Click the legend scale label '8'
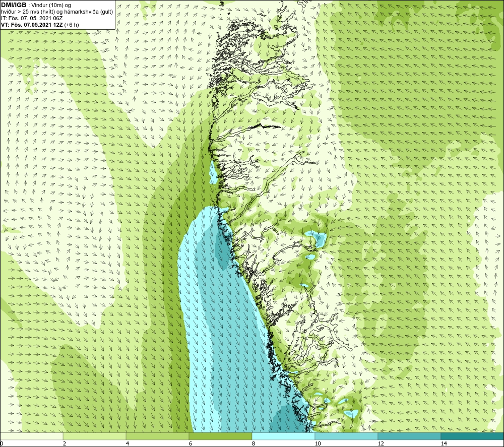This screenshot has height=447, width=504. (x=254, y=443)
